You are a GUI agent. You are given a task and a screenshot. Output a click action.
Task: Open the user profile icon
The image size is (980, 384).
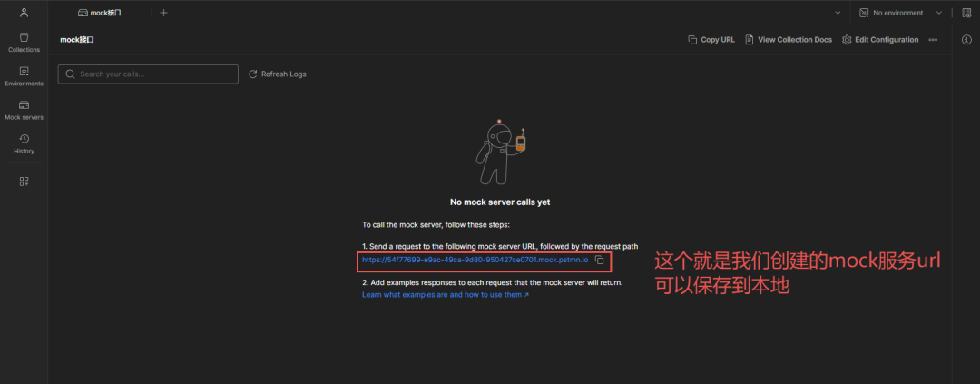(x=24, y=13)
